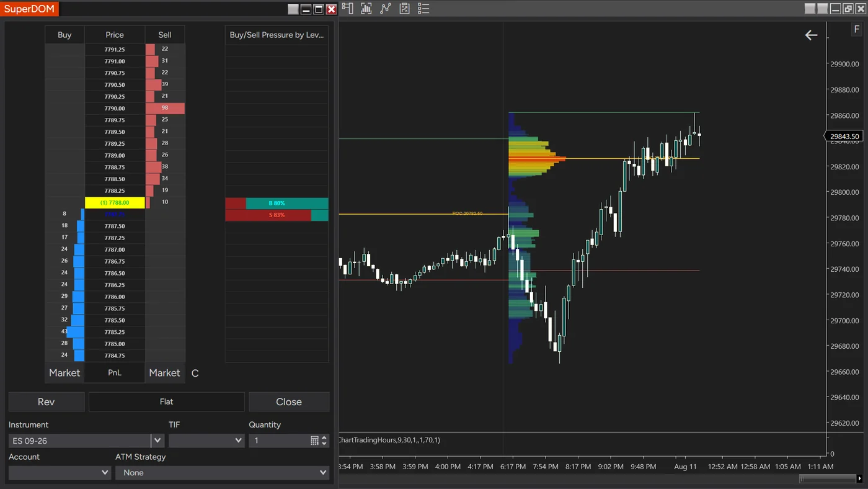This screenshot has width=868, height=489.
Task: Click the yellow 7788.00 current price cell
Action: click(115, 202)
